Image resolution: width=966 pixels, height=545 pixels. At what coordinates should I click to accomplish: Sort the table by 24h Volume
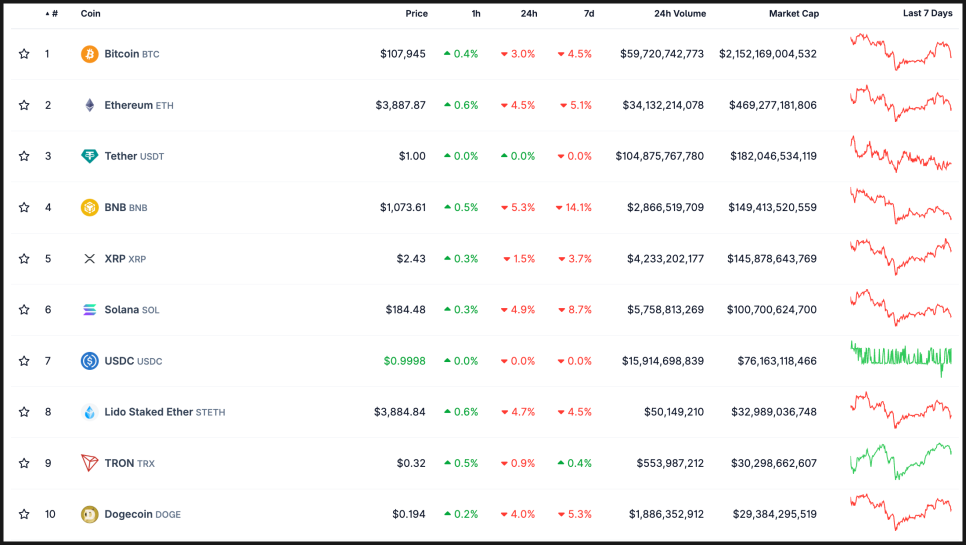pyautogui.click(x=679, y=14)
